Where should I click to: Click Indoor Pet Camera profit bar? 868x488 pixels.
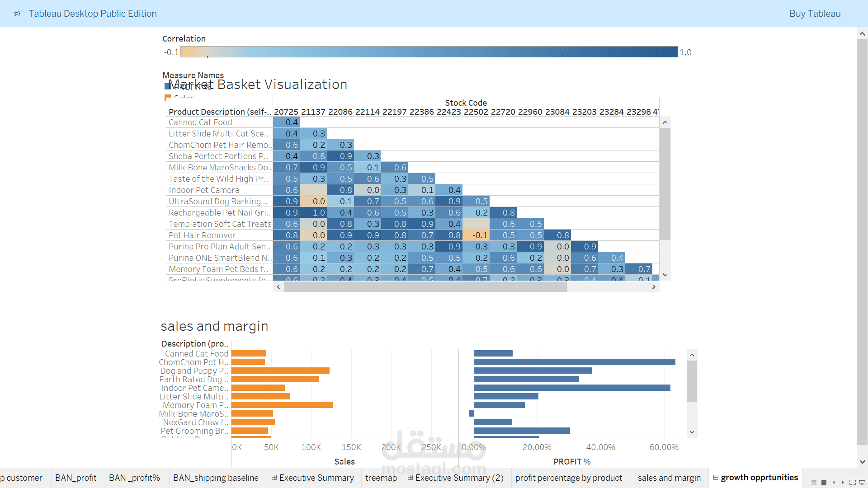tap(572, 388)
